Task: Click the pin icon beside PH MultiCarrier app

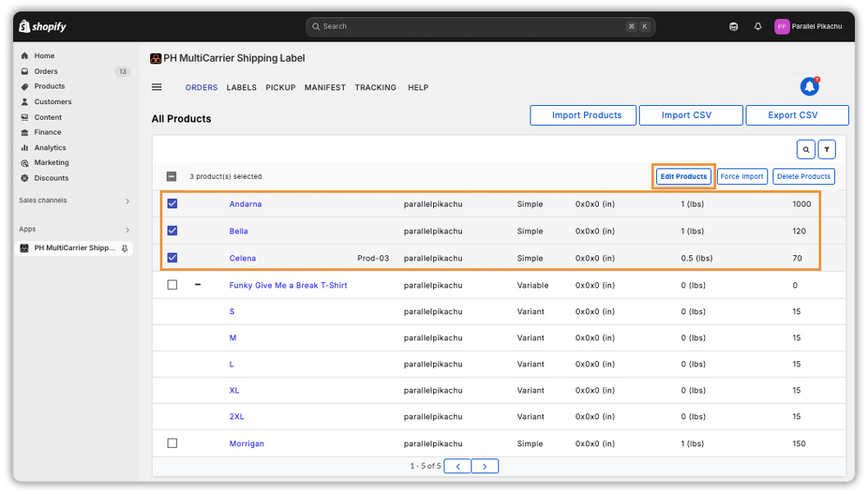Action: pos(124,248)
